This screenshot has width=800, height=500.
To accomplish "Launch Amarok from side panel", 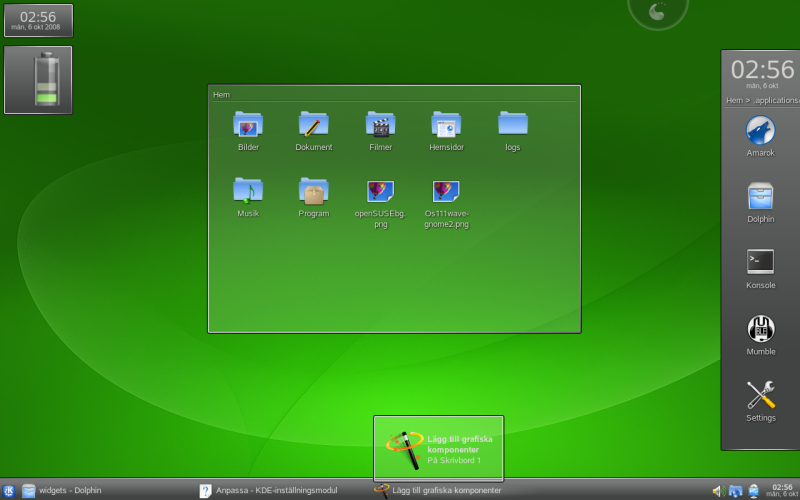I will [x=760, y=136].
